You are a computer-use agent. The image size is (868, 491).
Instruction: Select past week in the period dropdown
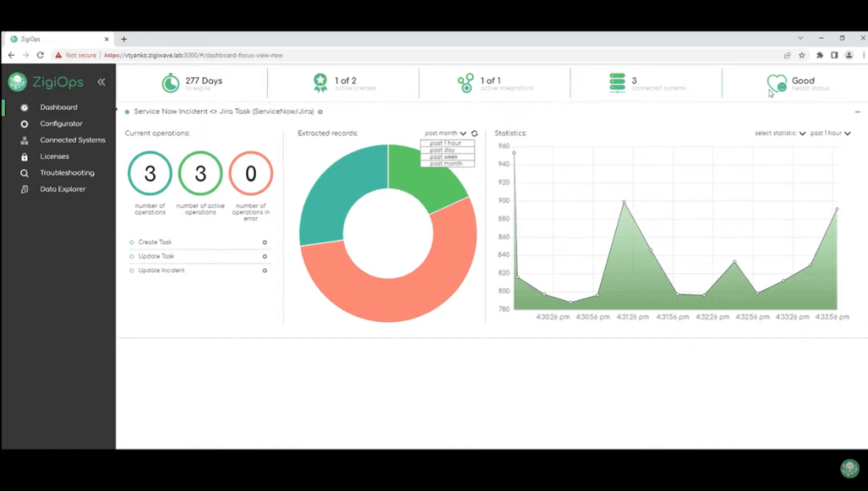tap(447, 158)
